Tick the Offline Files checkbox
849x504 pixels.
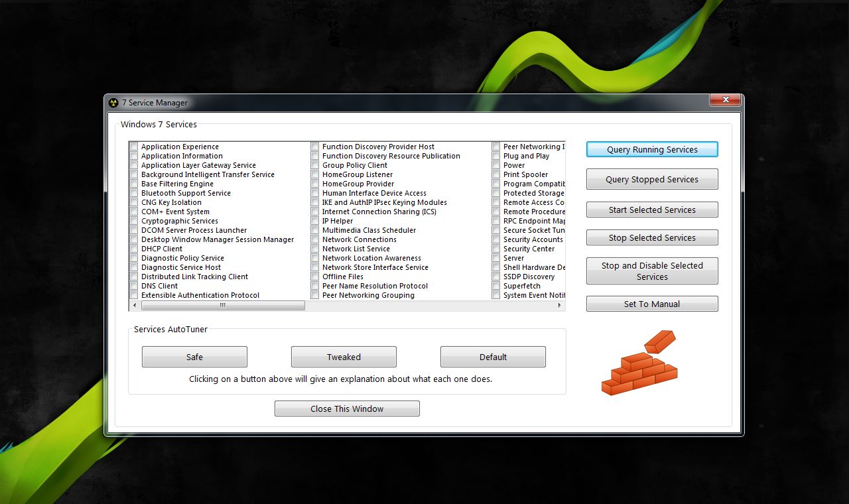(x=315, y=277)
